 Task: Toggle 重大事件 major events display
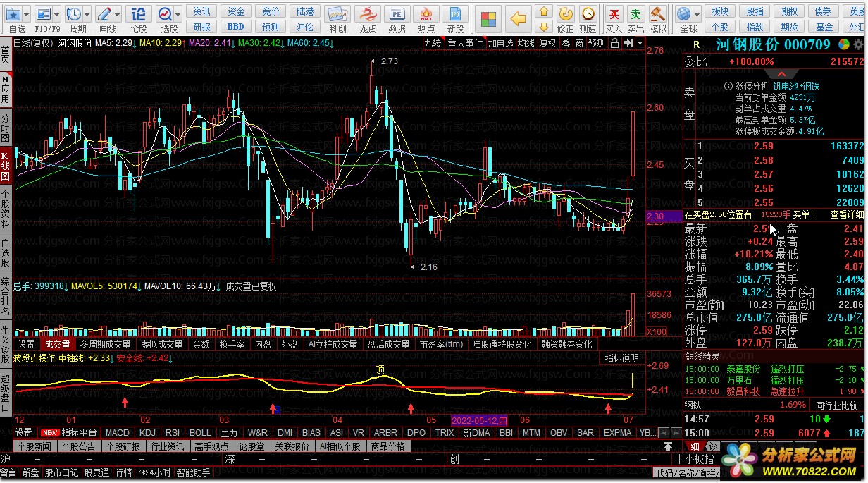point(466,43)
